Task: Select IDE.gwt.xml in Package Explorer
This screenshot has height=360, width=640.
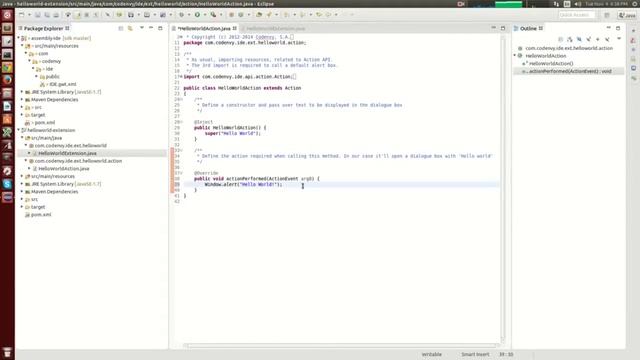Action: tap(62, 84)
